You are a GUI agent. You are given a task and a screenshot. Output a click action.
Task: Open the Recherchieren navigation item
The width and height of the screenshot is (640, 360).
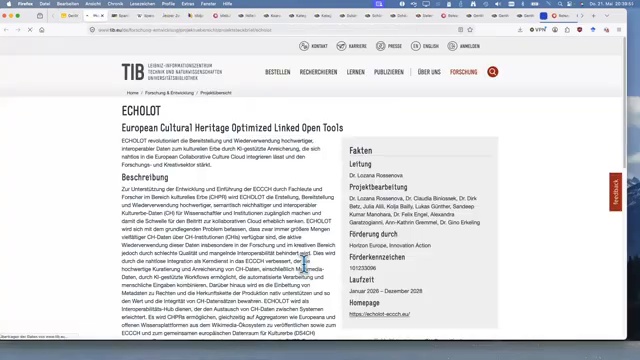click(318, 72)
